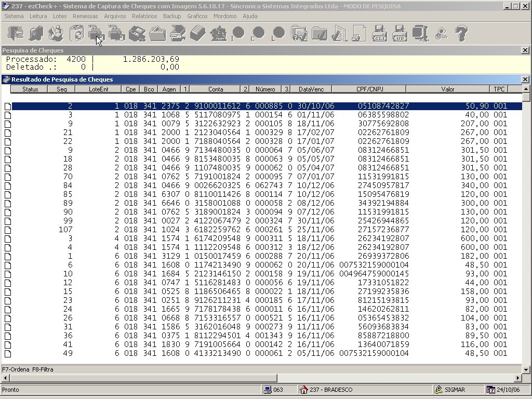This screenshot has width=532, height=399.
Task: Click the key toolbar icon
Action: coord(441,33)
